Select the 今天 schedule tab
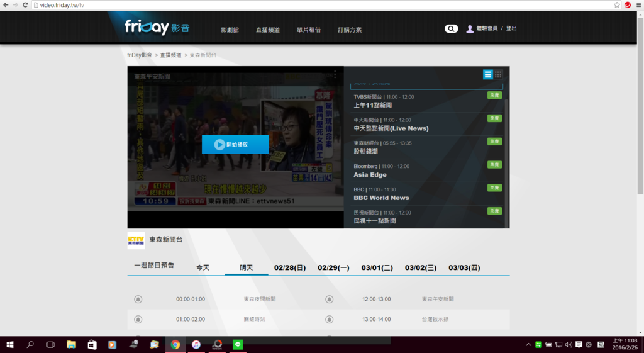644x353 pixels. (203, 267)
